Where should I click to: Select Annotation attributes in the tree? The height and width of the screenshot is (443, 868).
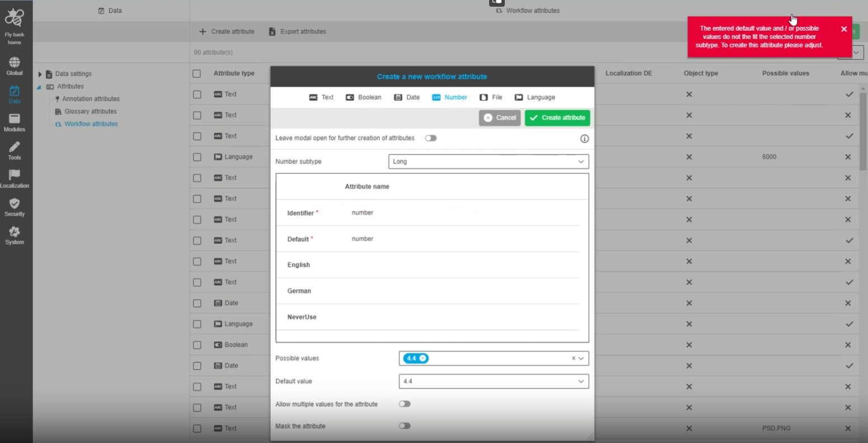point(91,99)
